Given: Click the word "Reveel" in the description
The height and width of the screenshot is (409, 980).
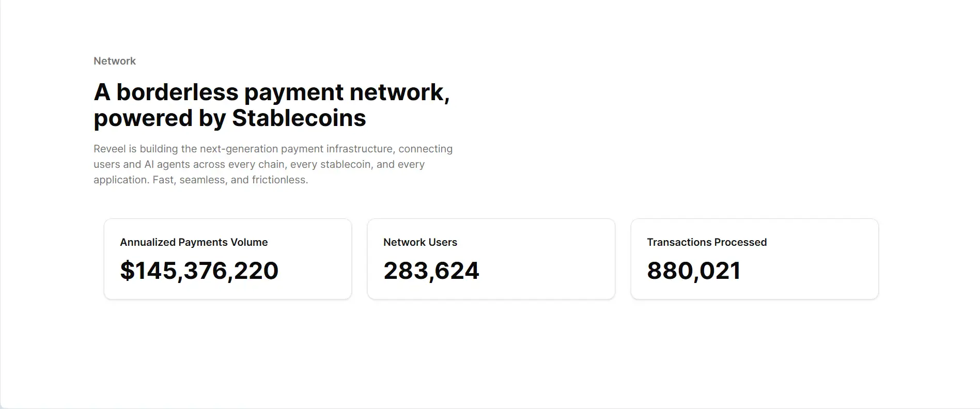Looking at the screenshot, I should tap(110, 149).
